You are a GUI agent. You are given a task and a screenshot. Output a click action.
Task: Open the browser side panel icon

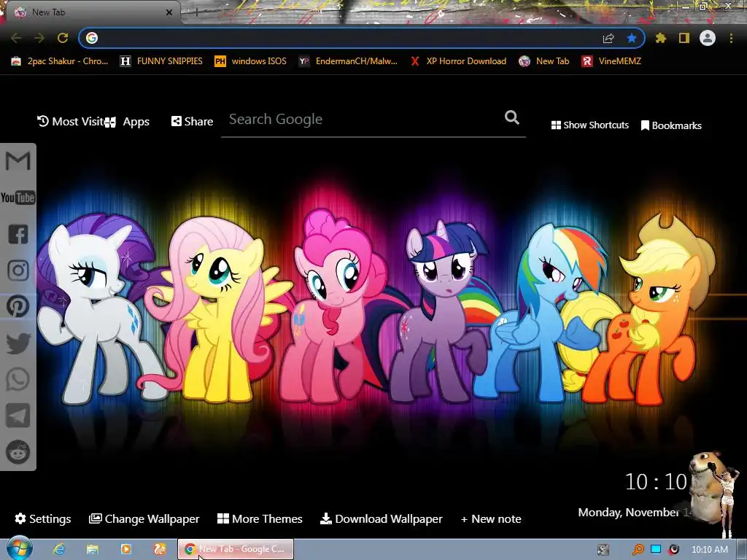coord(684,38)
